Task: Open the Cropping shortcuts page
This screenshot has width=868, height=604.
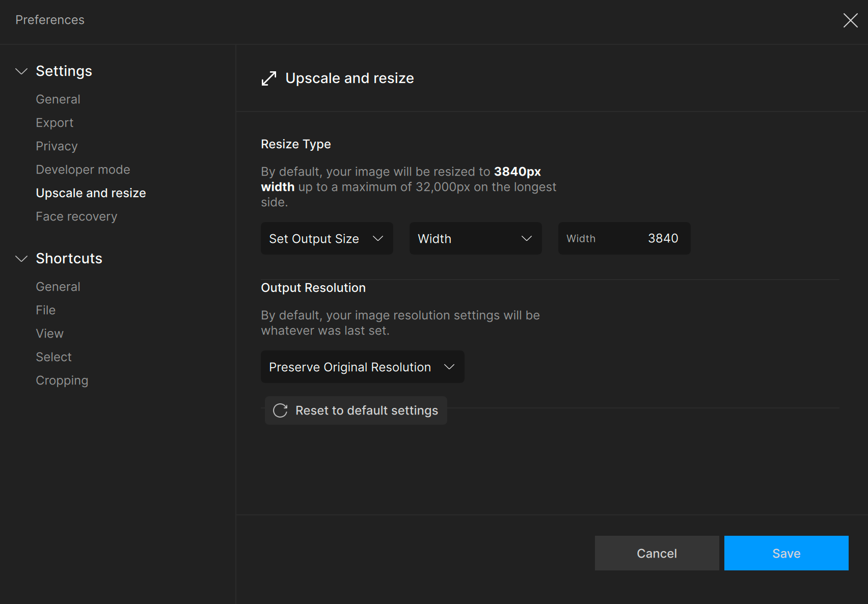Action: point(62,380)
